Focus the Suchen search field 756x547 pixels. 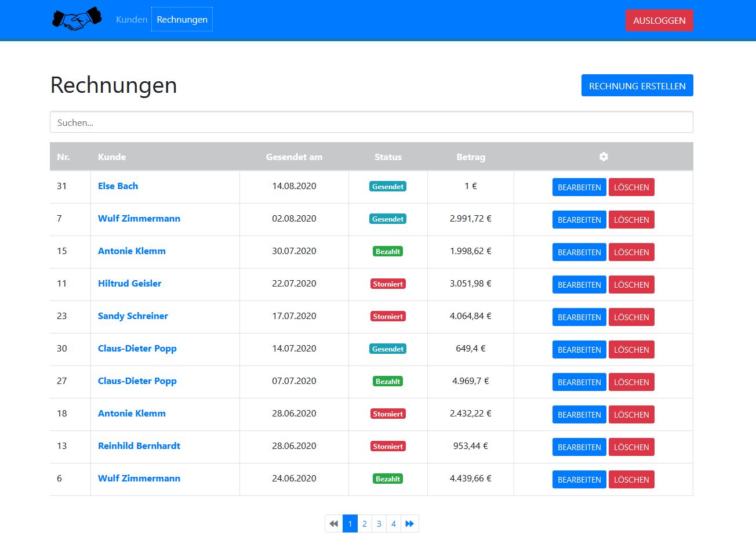pyautogui.click(x=372, y=122)
